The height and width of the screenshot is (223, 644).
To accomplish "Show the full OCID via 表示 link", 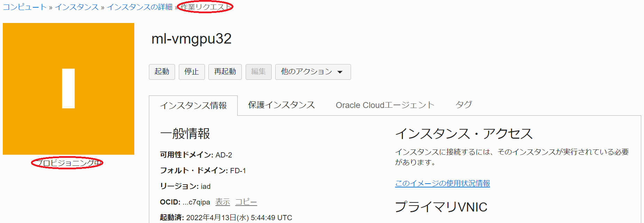I will click(223, 202).
